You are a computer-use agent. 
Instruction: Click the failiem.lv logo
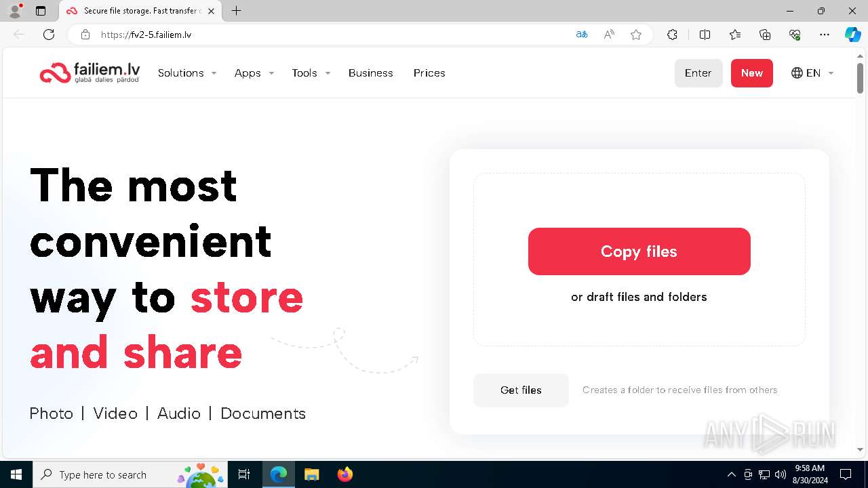(90, 73)
